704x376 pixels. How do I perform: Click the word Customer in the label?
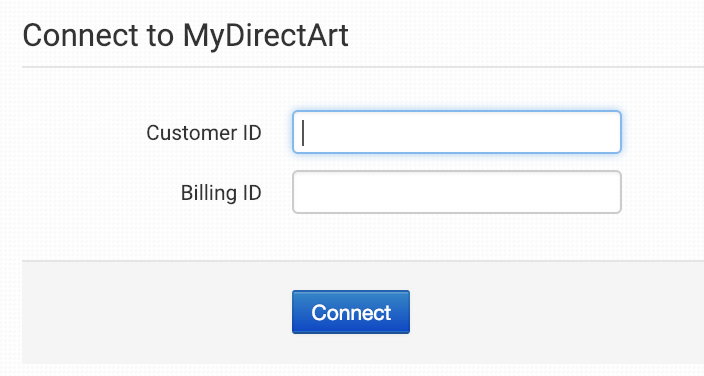tap(192, 133)
